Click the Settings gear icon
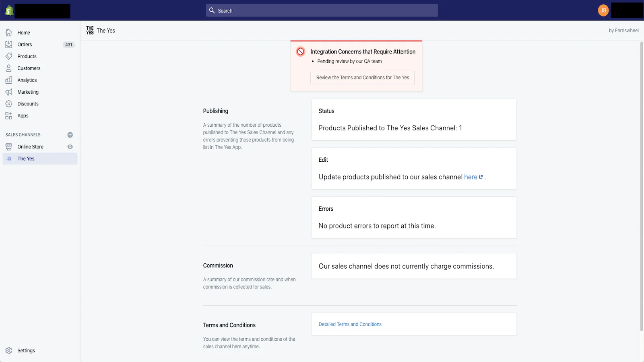The image size is (644, 362). (x=9, y=351)
